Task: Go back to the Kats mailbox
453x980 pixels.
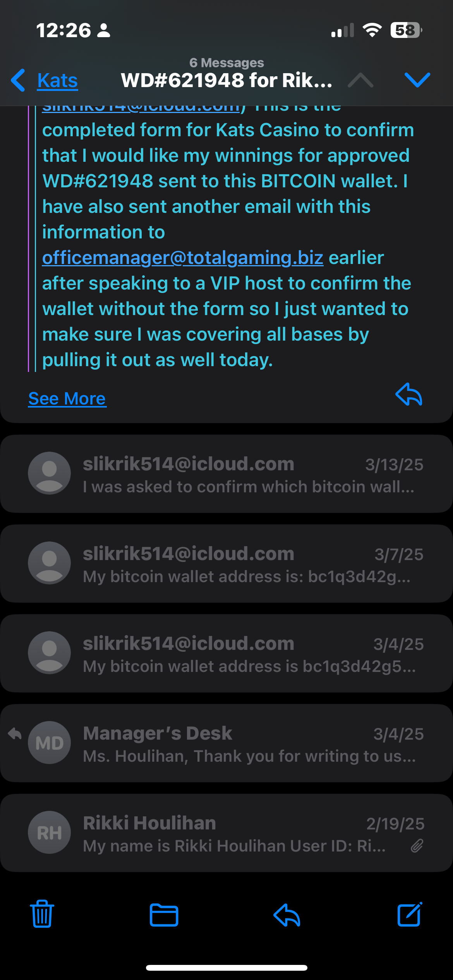Action: pyautogui.click(x=58, y=81)
